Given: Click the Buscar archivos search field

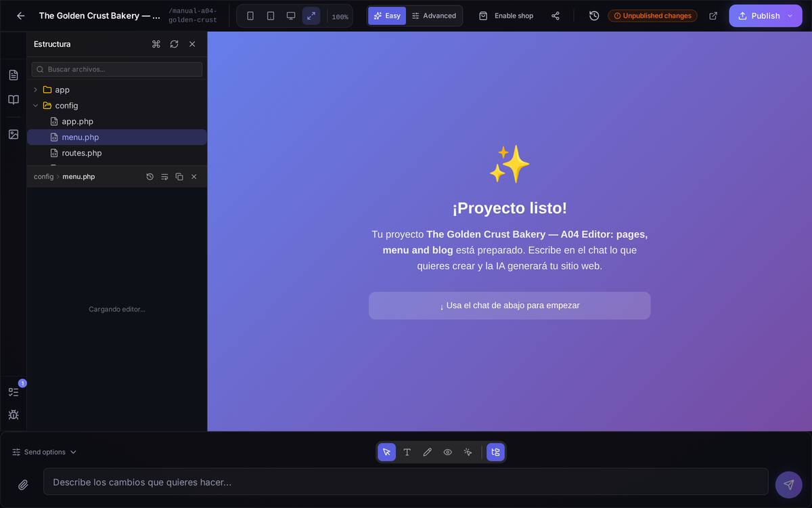Looking at the screenshot, I should (x=117, y=69).
